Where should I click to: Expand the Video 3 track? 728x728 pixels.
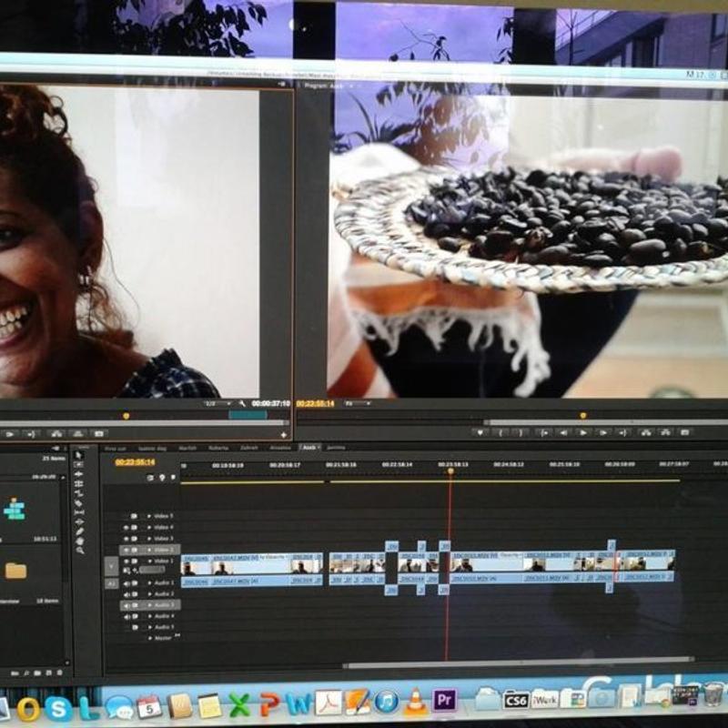click(x=149, y=539)
